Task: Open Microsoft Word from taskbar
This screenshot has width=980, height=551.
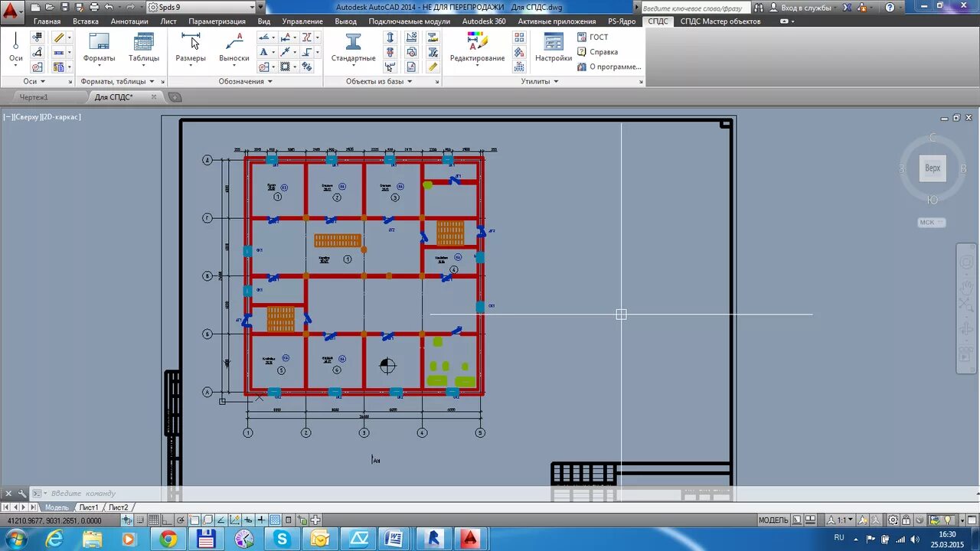Action: (394, 539)
